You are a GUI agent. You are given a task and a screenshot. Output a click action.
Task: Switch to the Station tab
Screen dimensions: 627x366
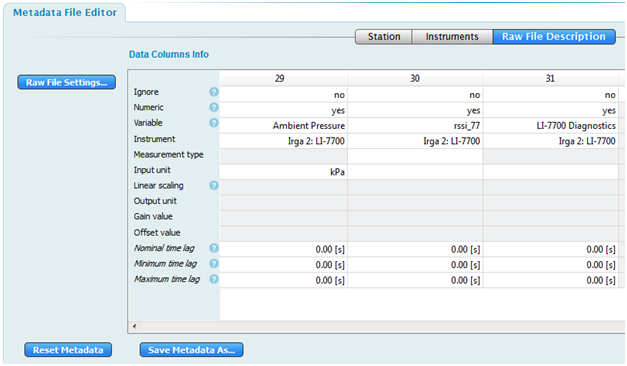coord(383,37)
